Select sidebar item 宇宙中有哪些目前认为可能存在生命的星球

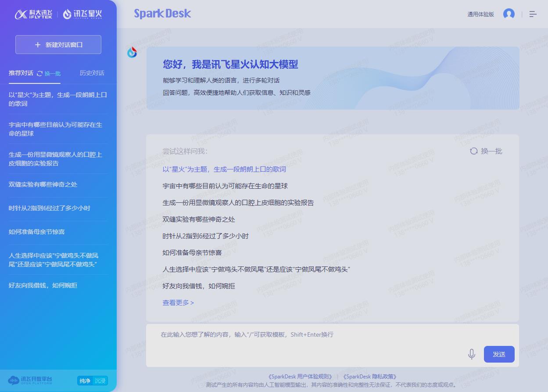(x=55, y=129)
